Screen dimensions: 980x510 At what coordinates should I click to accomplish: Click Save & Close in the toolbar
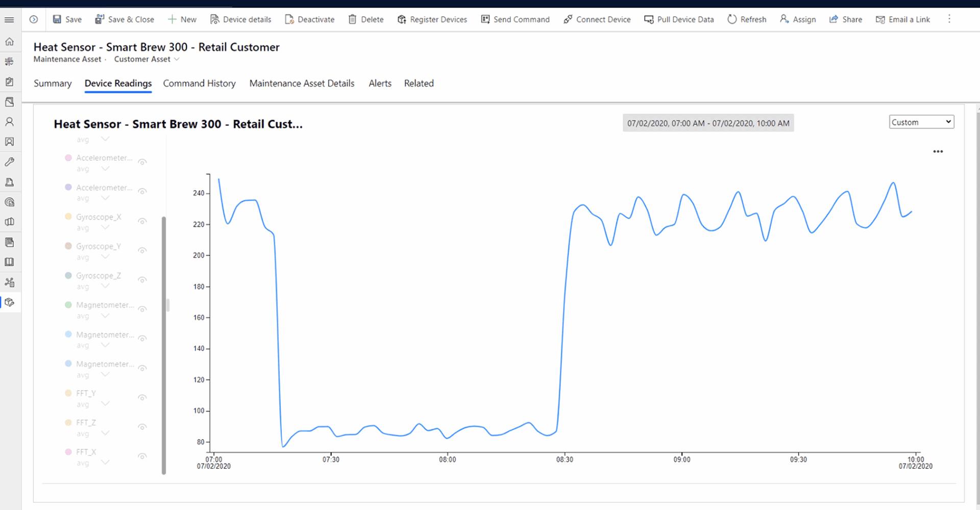pyautogui.click(x=125, y=19)
